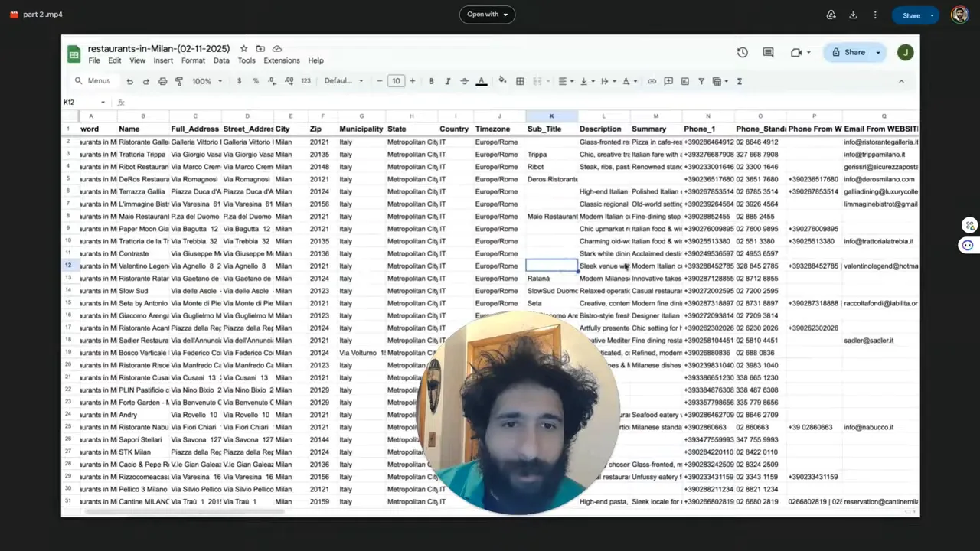Open the K12 name box dropdown arrow
This screenshot has height=551, width=980.
tap(103, 103)
